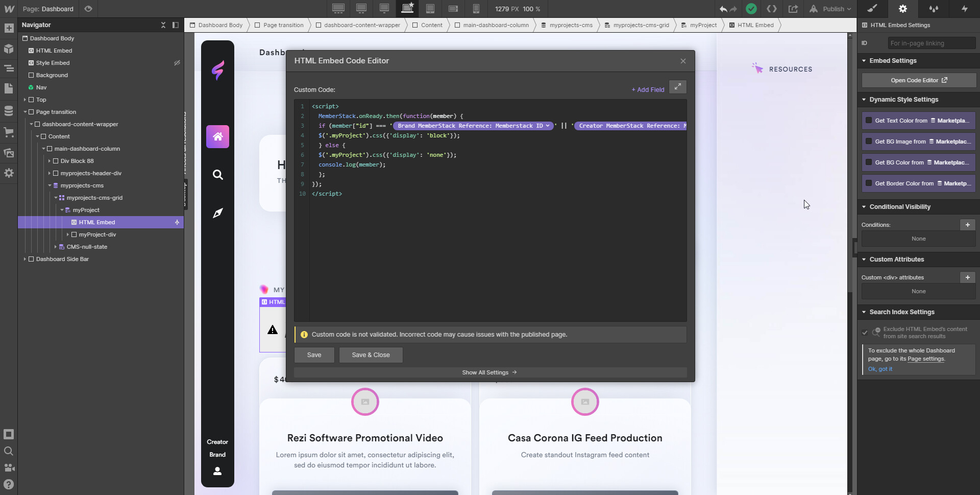The image size is (980, 495).
Task: Toggle Exclude HTML Embed from search
Action: [865, 333]
